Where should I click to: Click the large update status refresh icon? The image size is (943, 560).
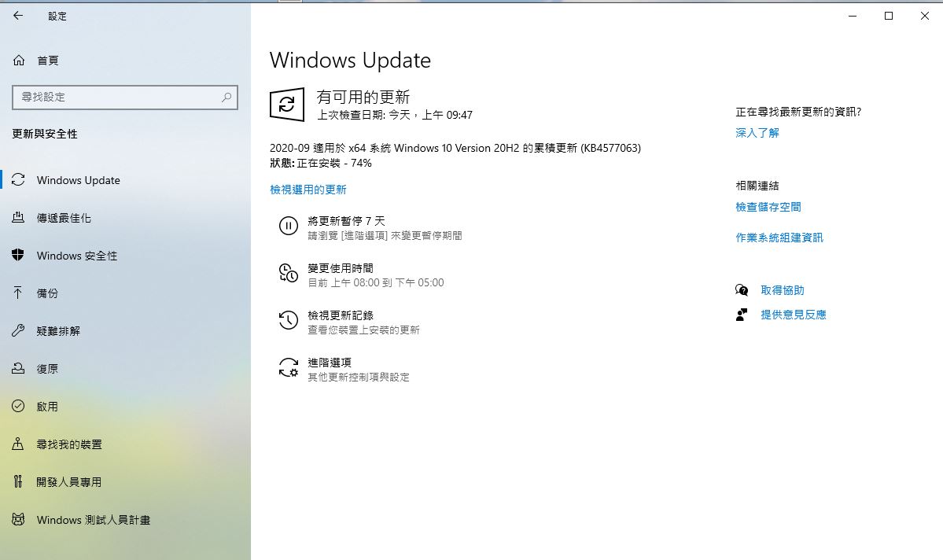point(287,105)
